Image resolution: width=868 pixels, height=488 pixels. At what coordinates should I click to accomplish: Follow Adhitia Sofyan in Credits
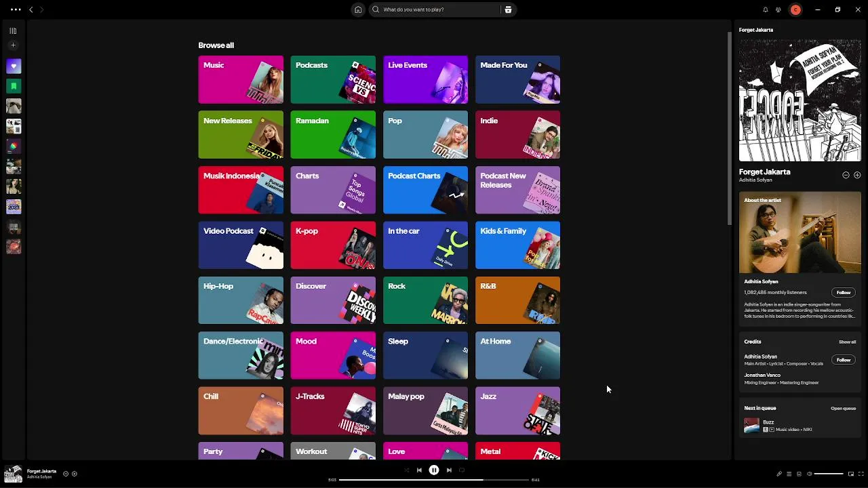point(844,360)
